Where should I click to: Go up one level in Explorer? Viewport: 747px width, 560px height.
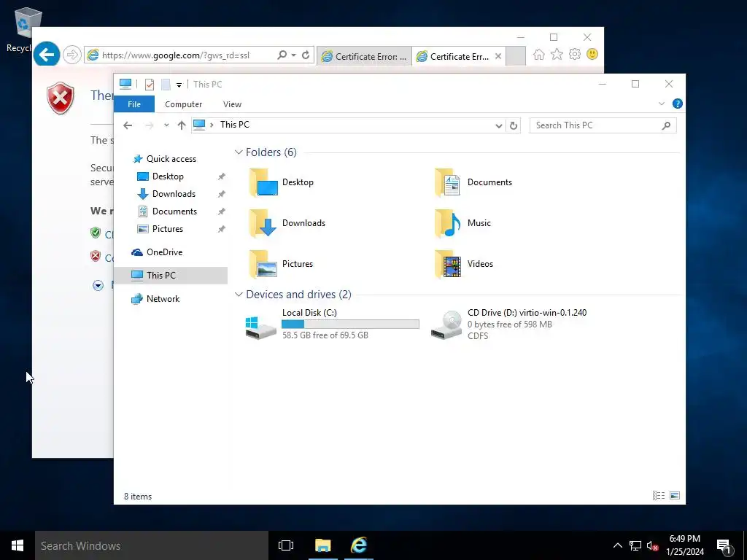tap(181, 125)
